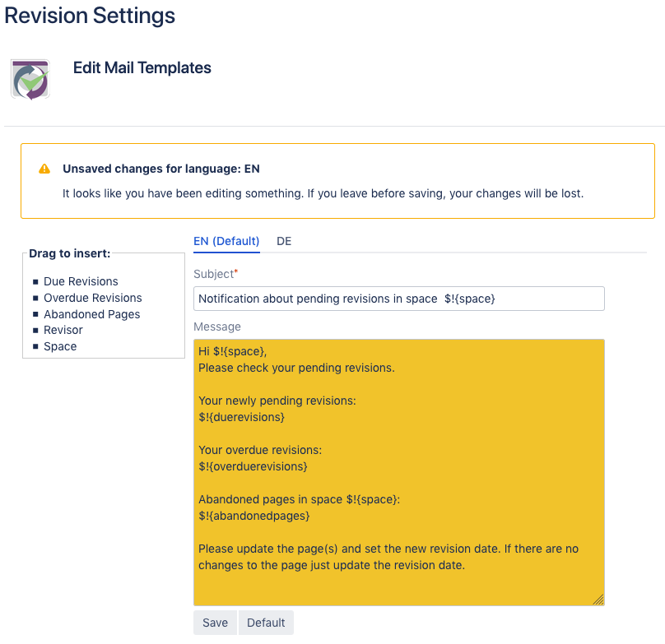Click inside the yellow Message textarea

[398, 472]
